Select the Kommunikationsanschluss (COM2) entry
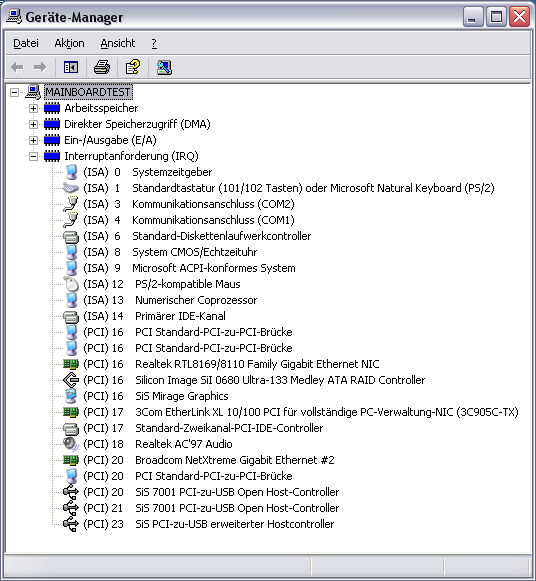 tap(189, 204)
